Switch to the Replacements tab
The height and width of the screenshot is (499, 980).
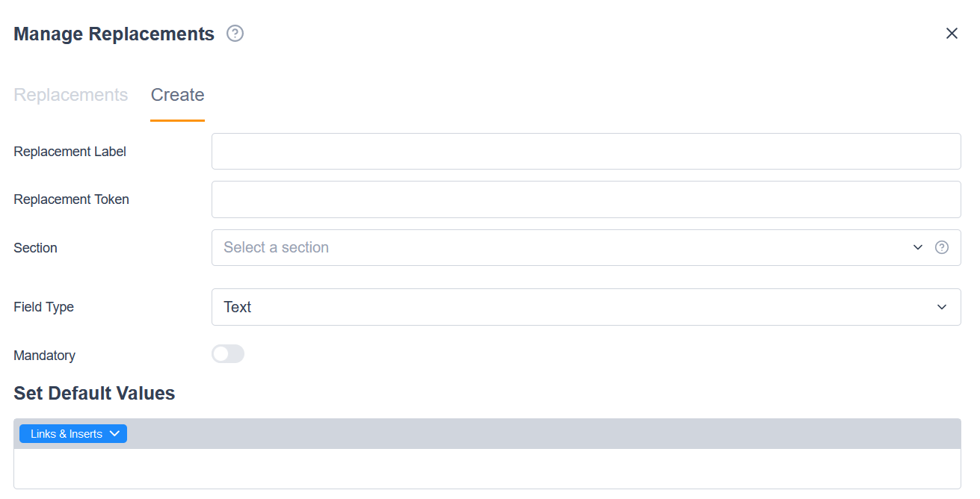[71, 96]
